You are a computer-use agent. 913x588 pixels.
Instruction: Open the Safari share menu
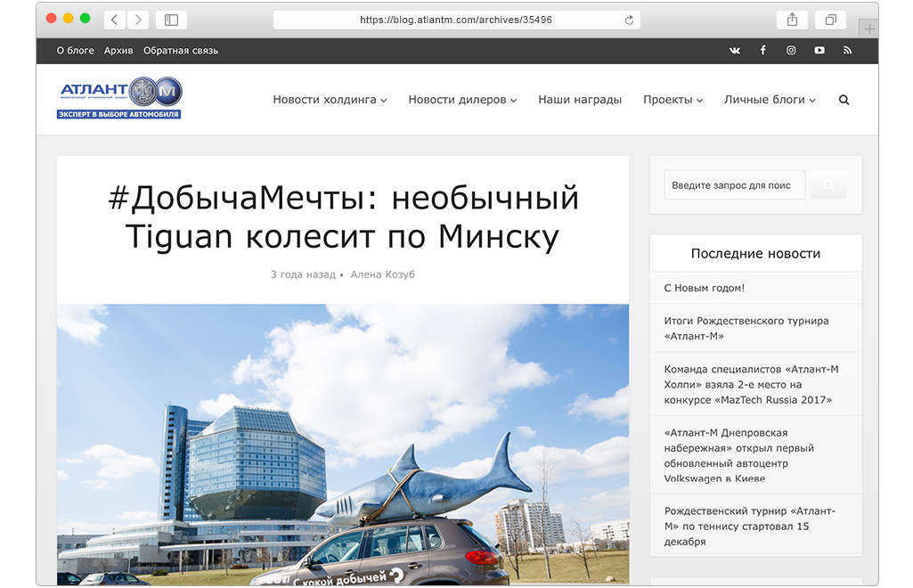point(792,20)
